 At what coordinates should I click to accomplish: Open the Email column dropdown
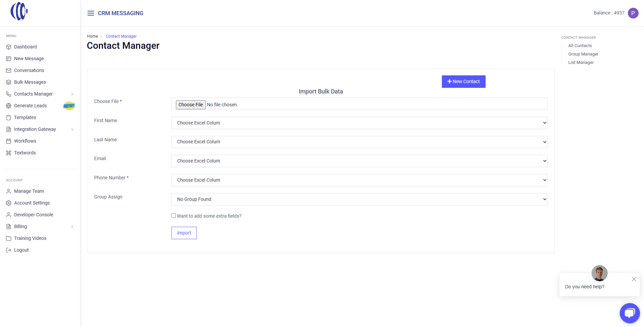359,161
